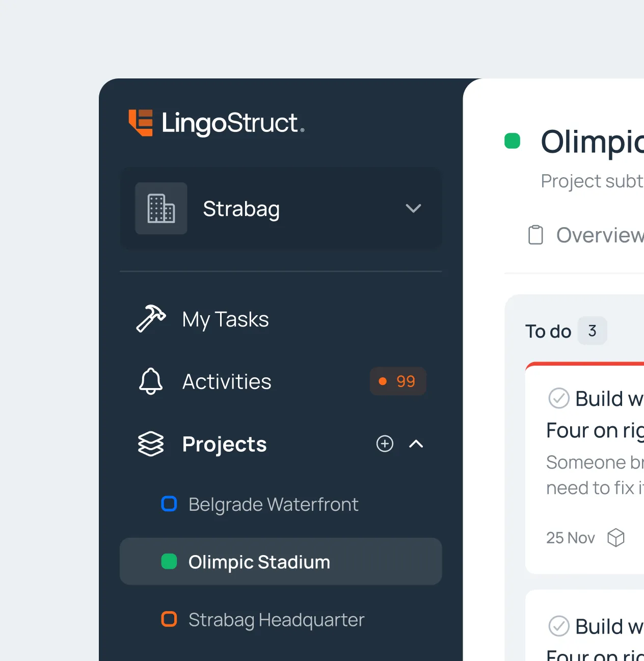Click Olimpic Stadium green color marker in sidebar
This screenshot has height=661, width=644.
tap(169, 561)
